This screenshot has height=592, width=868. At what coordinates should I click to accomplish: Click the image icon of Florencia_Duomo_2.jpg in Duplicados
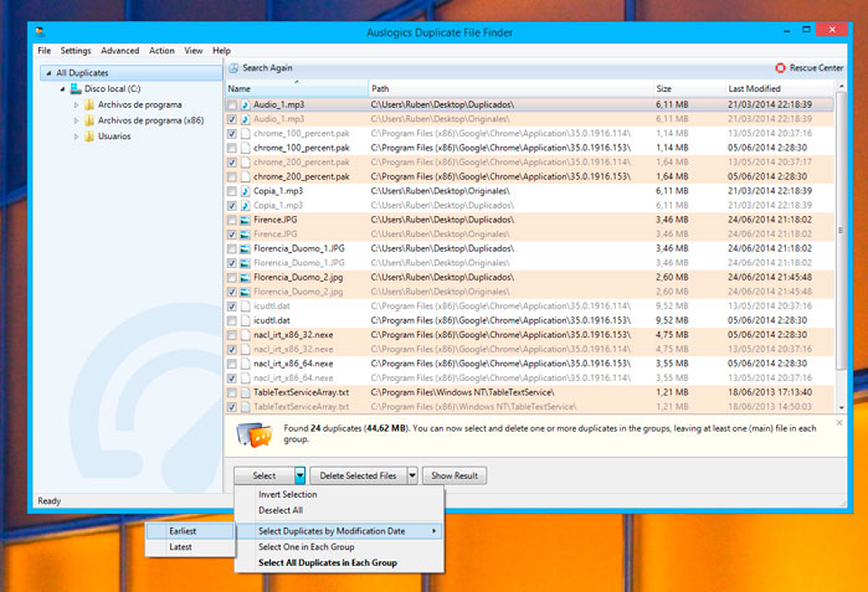click(245, 277)
